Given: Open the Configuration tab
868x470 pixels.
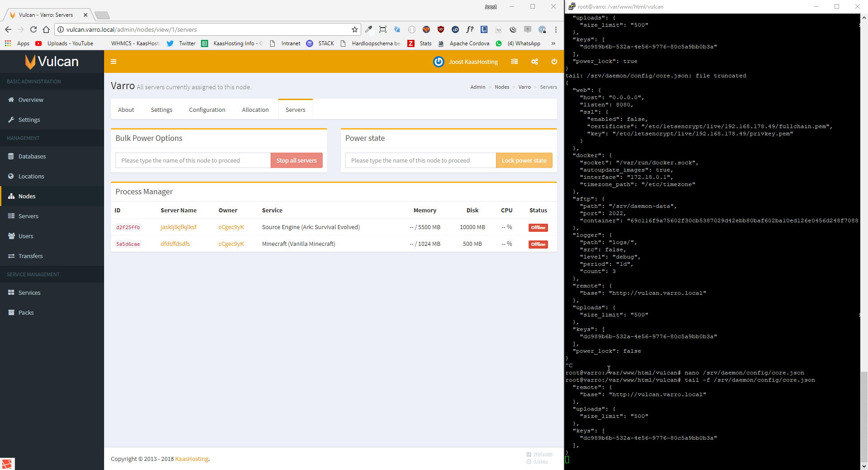Looking at the screenshot, I should (x=207, y=110).
